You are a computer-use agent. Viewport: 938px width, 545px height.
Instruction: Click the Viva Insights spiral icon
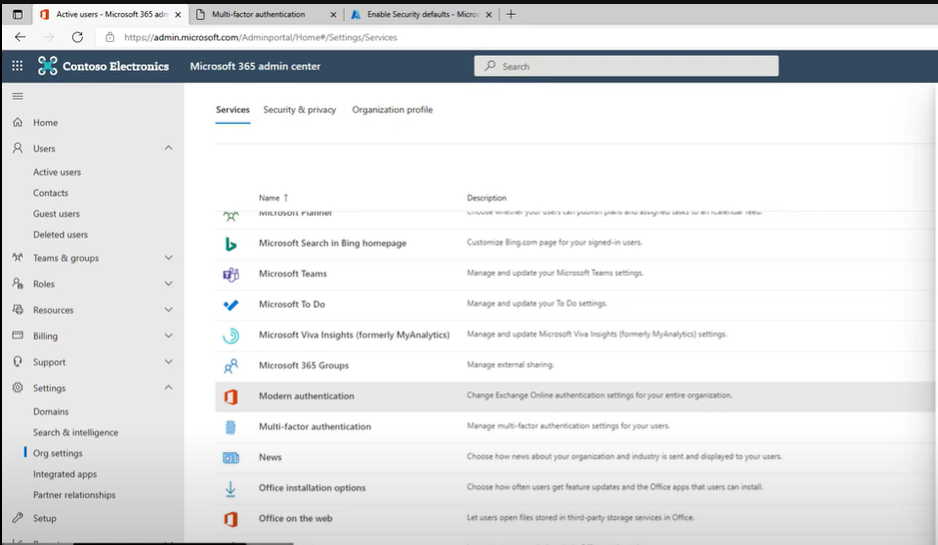[x=230, y=336]
